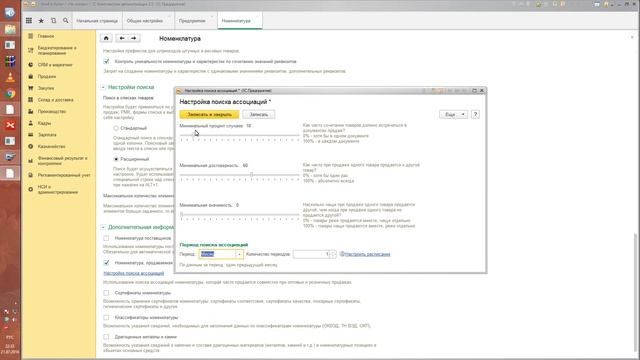Click the help question mark in dialog
This screenshot has width=640, height=360.
click(475, 115)
